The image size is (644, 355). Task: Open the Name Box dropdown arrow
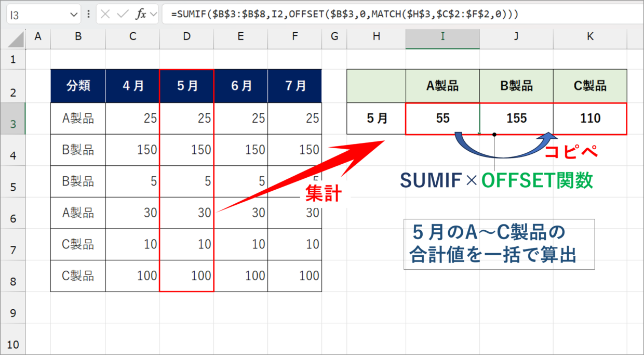[73, 15]
